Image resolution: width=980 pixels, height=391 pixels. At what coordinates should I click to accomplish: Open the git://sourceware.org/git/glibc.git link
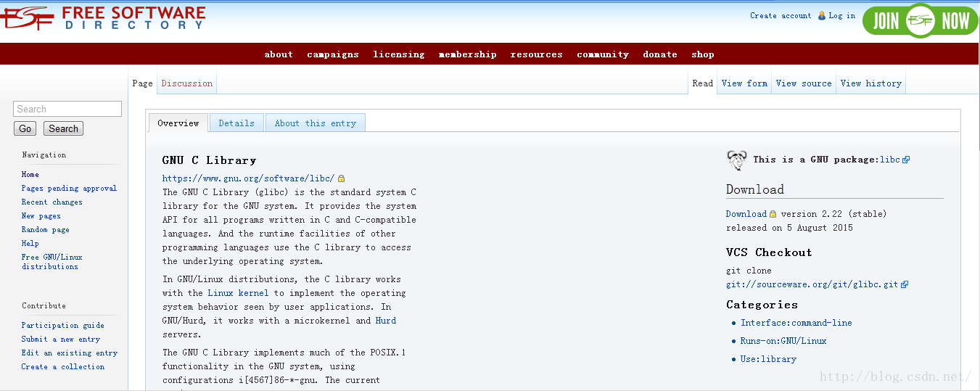(x=812, y=284)
